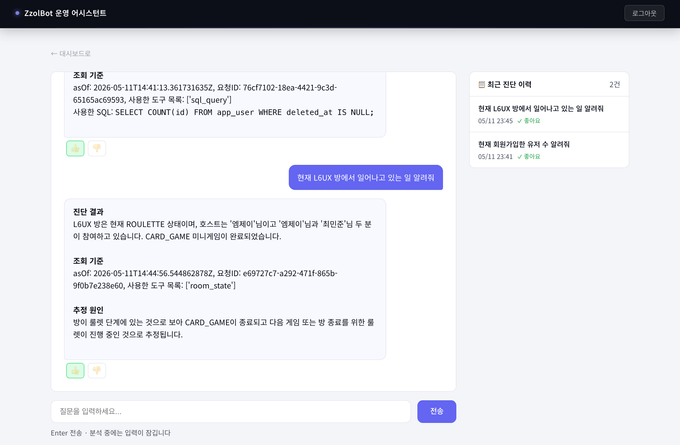Click the 좋아요 mark on the 회원가입 history item

click(x=529, y=157)
